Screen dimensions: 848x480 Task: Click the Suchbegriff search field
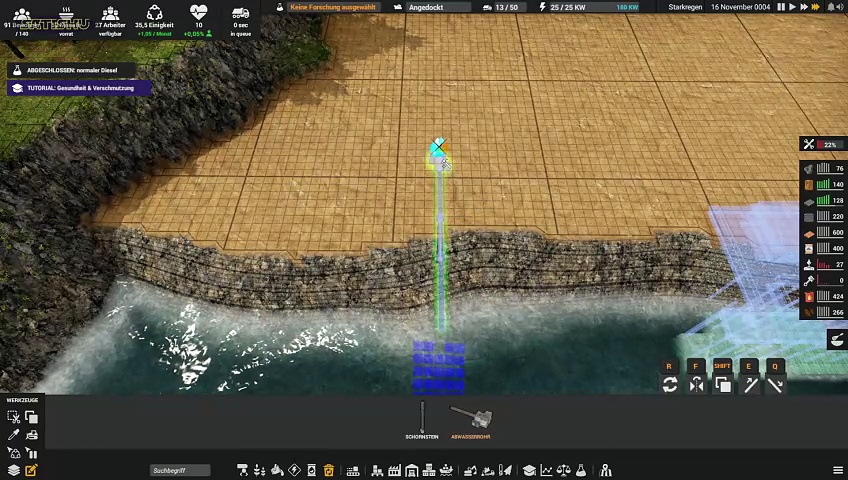[x=180, y=470]
